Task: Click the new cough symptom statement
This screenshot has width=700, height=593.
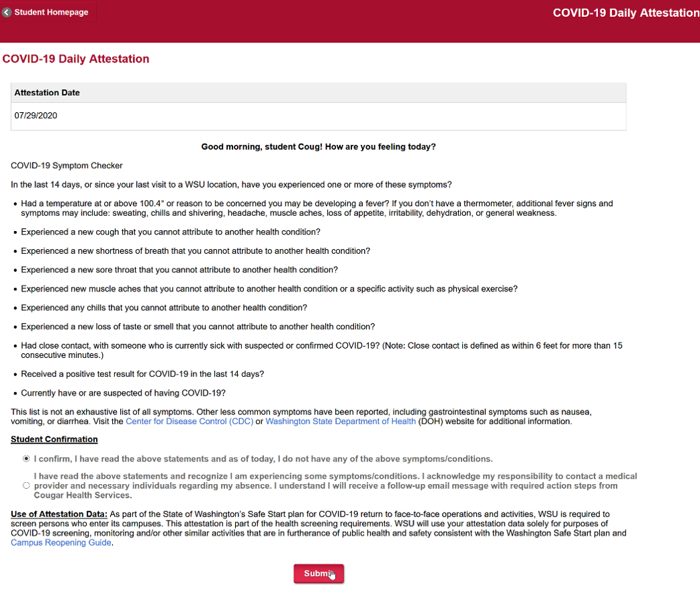Action: tap(171, 232)
